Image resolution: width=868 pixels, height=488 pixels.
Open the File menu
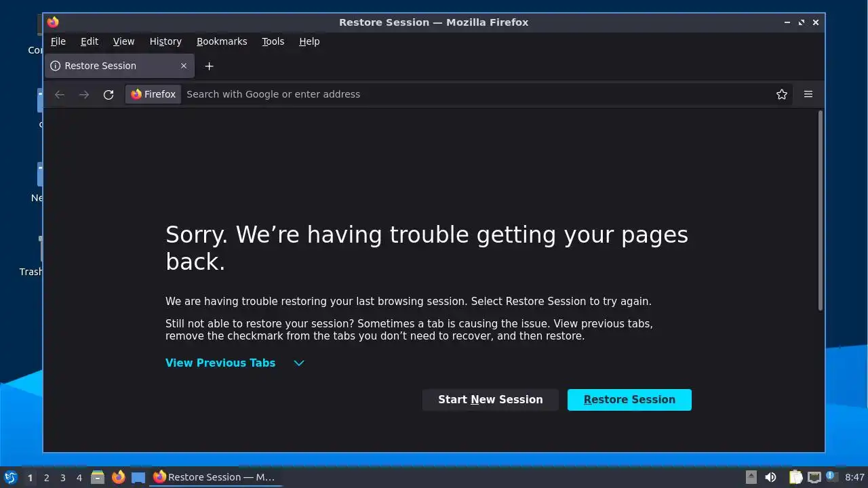[58, 41]
